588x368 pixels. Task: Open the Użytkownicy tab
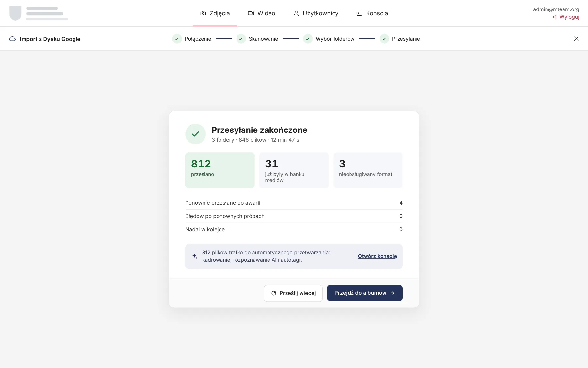click(x=316, y=13)
